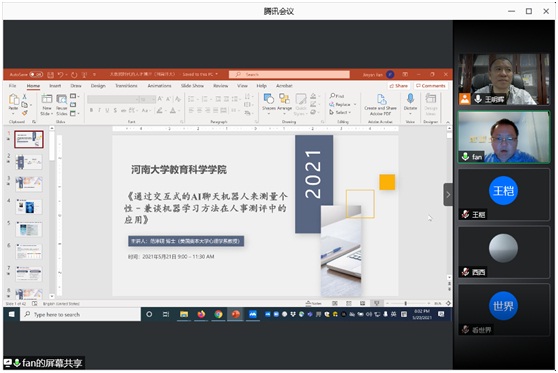
Task: Toggle Bold formatting button
Action: (x=91, y=110)
